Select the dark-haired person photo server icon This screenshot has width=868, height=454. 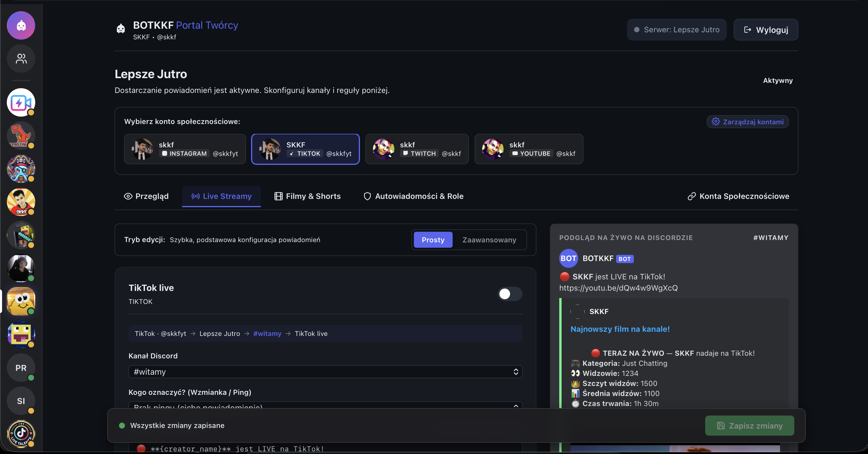21,268
